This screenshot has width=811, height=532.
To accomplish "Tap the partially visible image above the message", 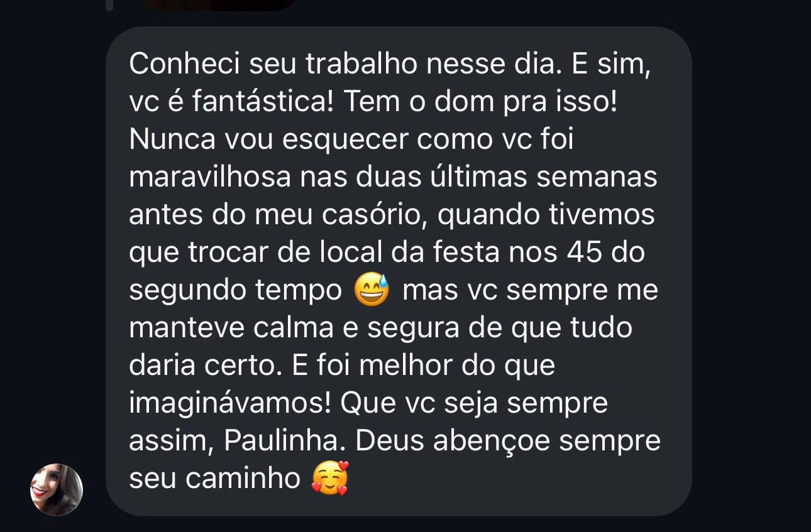I will tap(219, 4).
